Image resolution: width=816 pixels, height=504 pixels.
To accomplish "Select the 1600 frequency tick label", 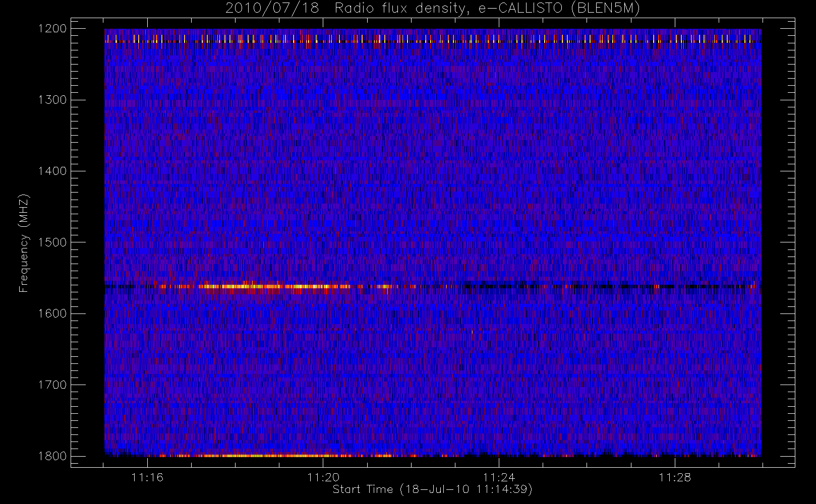I will [x=52, y=313].
